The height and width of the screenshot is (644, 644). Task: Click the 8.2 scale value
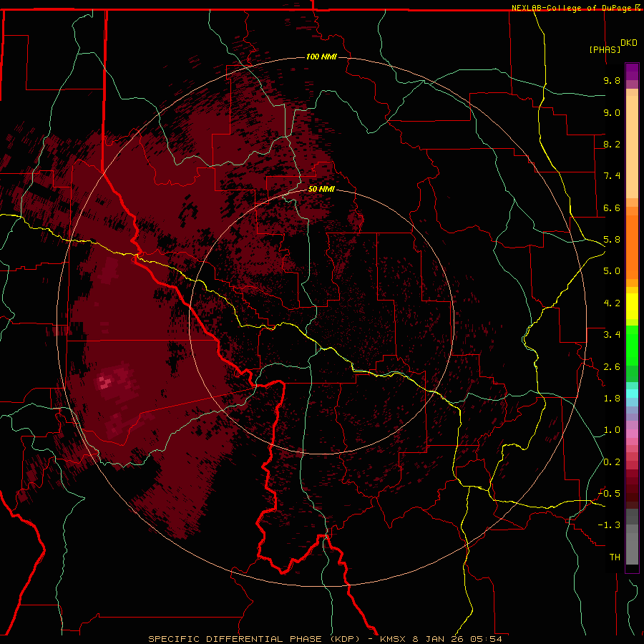pyautogui.click(x=612, y=144)
